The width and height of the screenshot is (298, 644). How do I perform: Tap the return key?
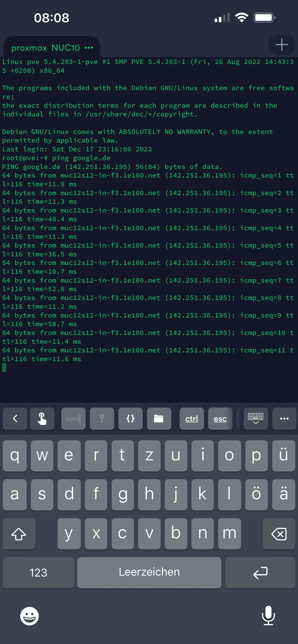pos(260,573)
